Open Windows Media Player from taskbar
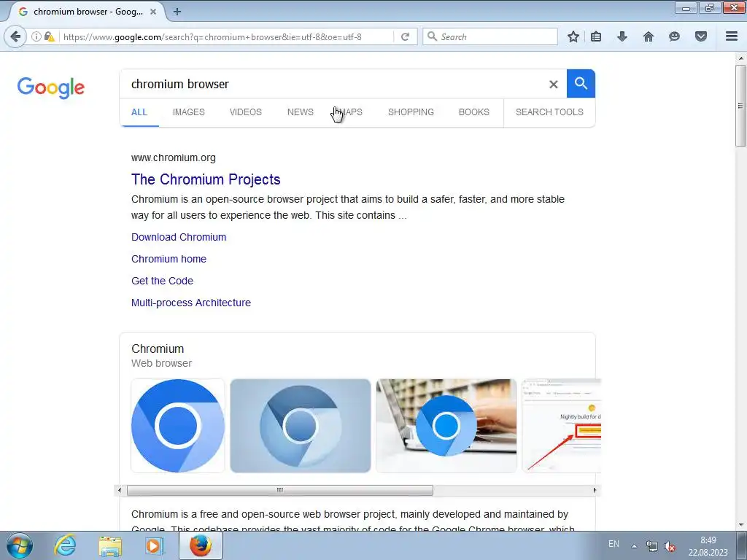This screenshot has width=747, height=560. click(x=154, y=545)
